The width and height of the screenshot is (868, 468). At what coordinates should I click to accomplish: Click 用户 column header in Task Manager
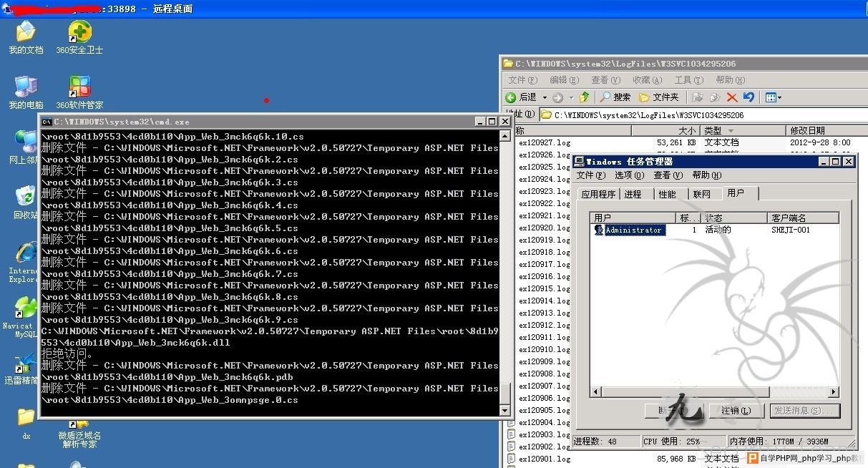[x=633, y=218]
